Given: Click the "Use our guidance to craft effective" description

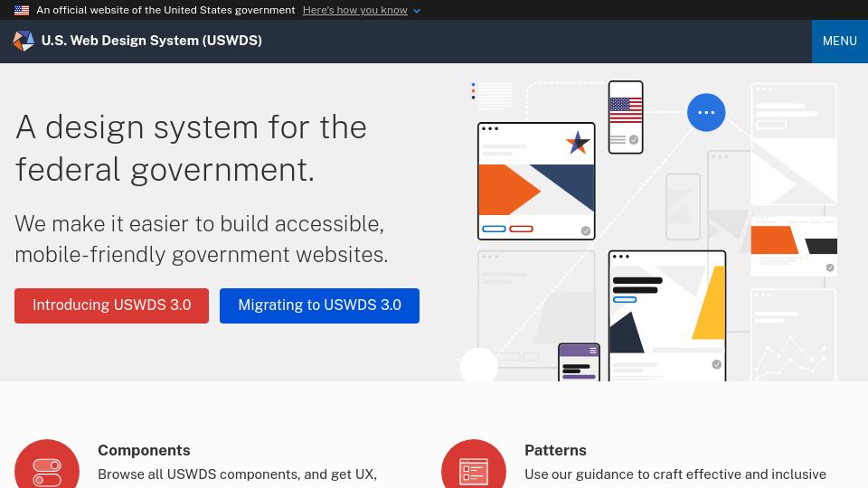Looking at the screenshot, I should 675,474.
